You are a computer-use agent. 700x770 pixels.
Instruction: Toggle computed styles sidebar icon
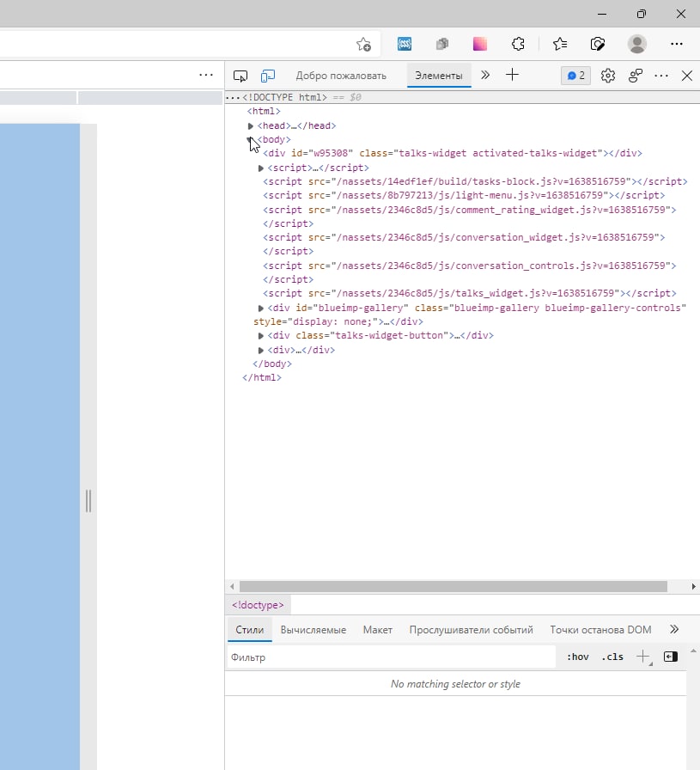click(671, 657)
